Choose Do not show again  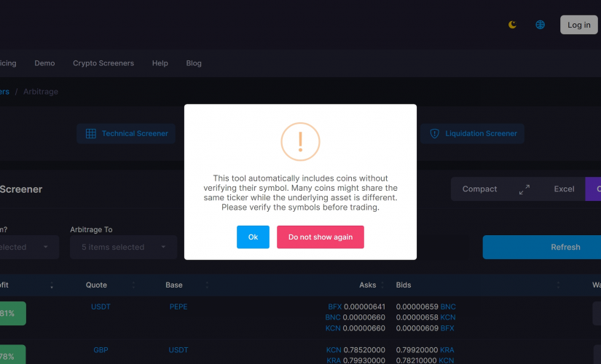point(321,237)
